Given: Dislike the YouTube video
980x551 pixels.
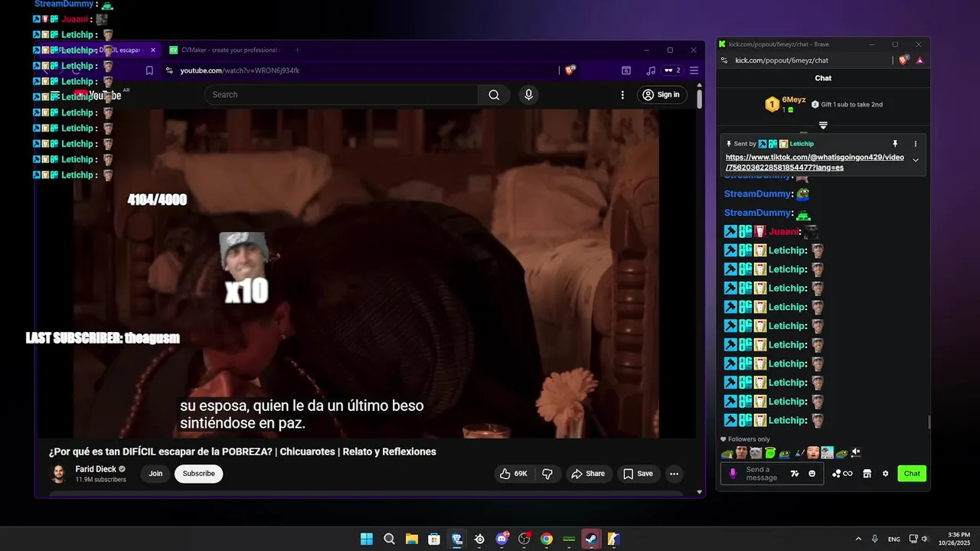Looking at the screenshot, I should [547, 474].
